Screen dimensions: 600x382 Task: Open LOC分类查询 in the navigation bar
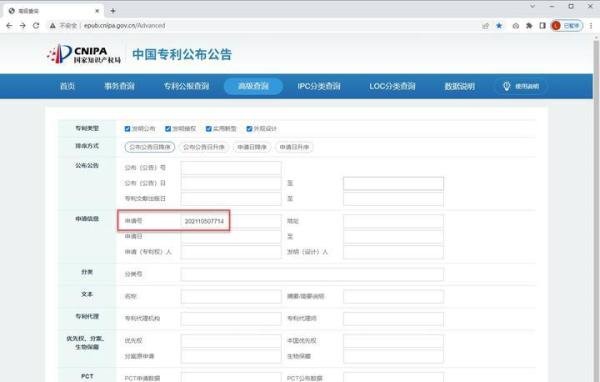(x=392, y=86)
